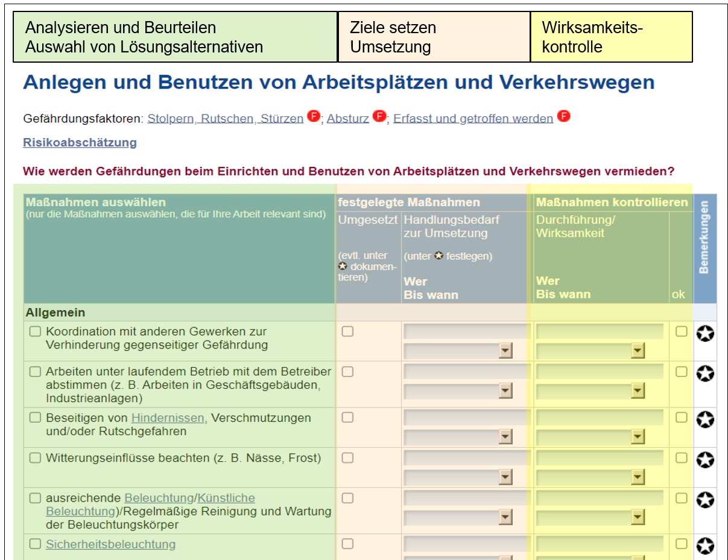
Task: Select the Ziele setzen Umsetzung header box
Action: 434,37
